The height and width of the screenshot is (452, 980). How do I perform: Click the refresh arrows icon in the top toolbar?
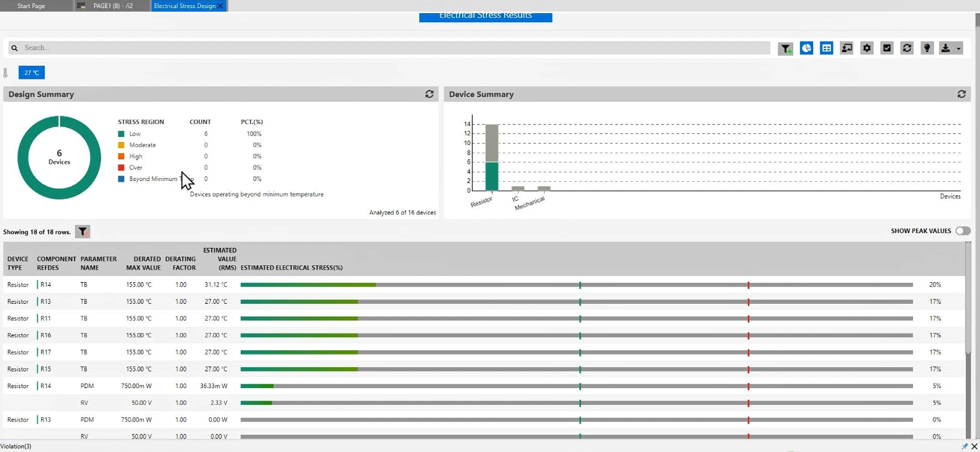click(907, 48)
